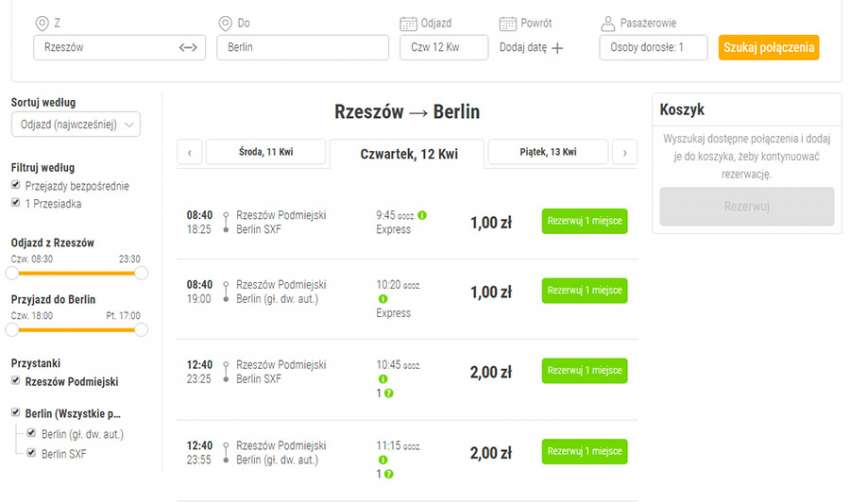The image size is (850, 502).
Task: Click info icon on the 10:20 hour trip
Action: coord(382,299)
